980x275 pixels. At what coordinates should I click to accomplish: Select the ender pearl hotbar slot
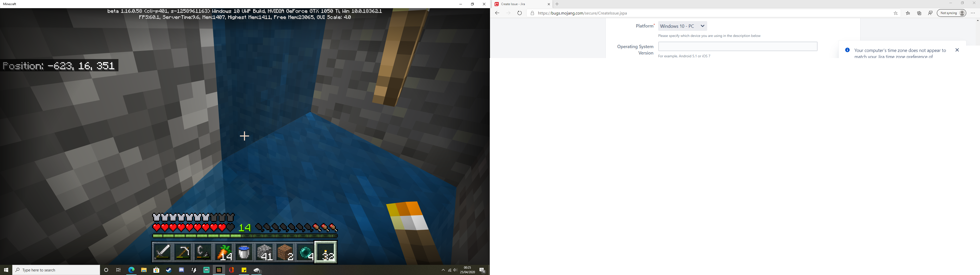pos(305,252)
